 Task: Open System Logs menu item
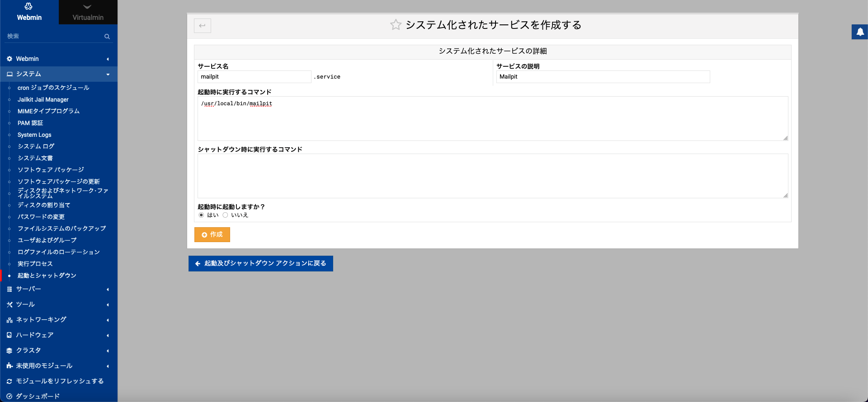(x=34, y=135)
